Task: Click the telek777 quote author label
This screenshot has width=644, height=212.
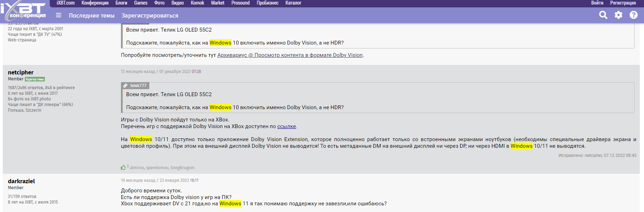Action: coord(138,86)
